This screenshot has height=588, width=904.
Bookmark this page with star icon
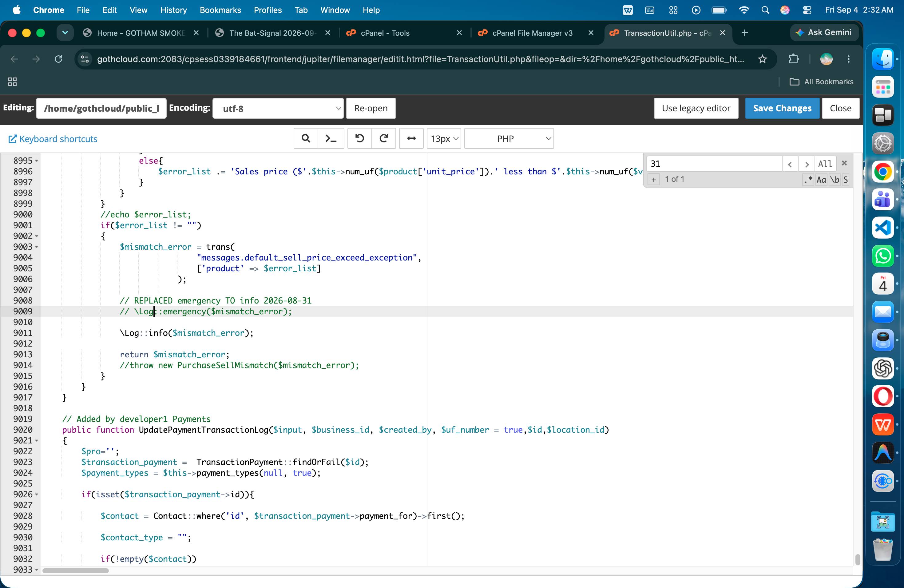tap(762, 59)
